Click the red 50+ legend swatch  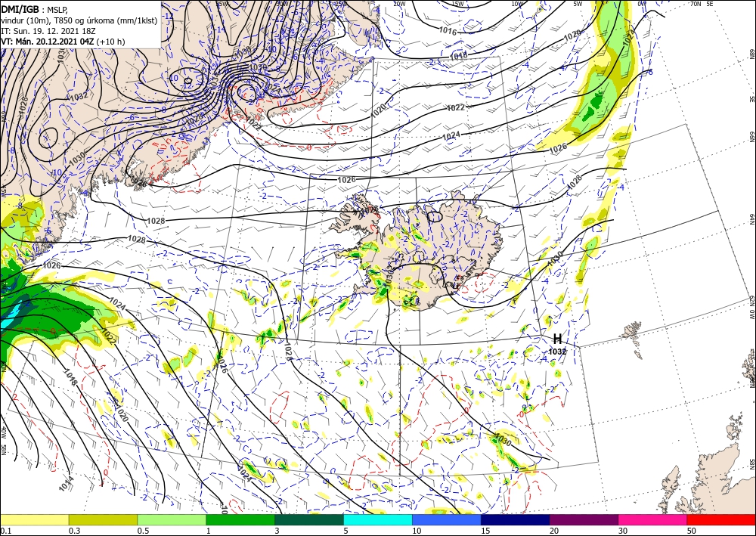click(722, 519)
